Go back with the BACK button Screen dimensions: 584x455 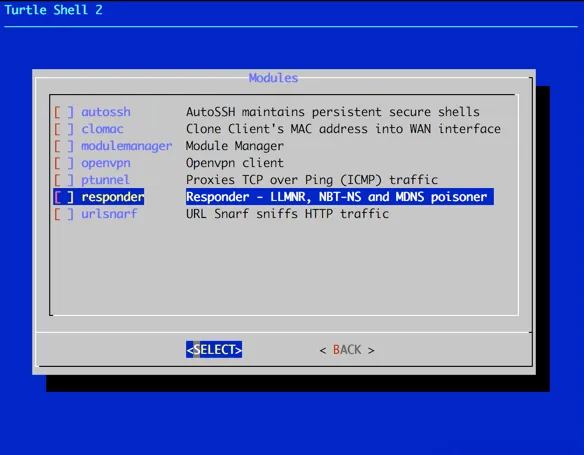point(347,350)
